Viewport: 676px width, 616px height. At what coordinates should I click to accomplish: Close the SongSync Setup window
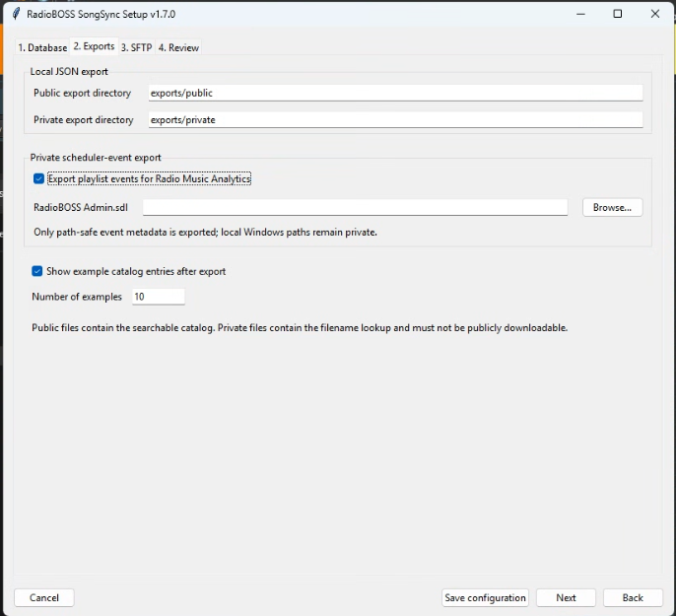coord(655,14)
